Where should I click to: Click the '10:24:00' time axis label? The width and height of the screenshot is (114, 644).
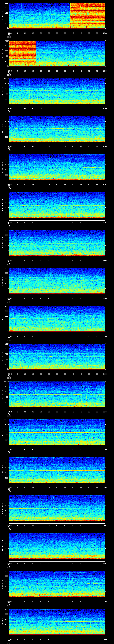(9, 412)
